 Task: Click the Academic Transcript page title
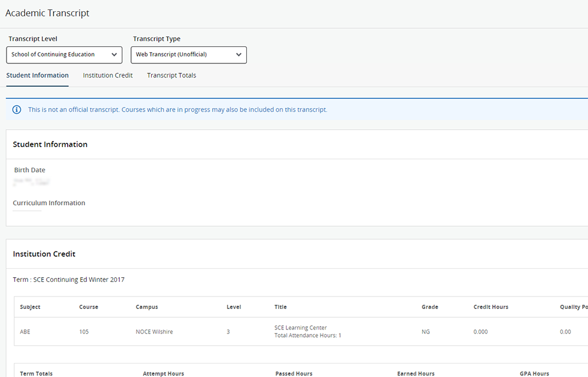pos(47,13)
